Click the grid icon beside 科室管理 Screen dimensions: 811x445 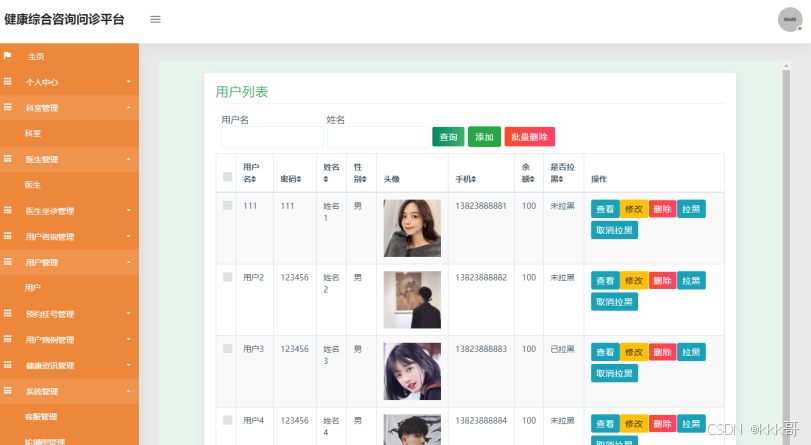tap(7, 107)
